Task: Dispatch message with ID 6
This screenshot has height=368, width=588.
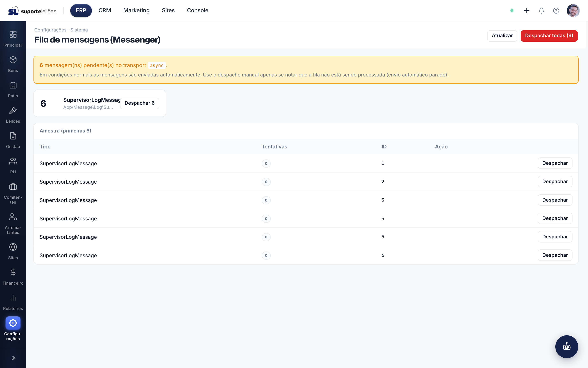Action: coord(555,255)
